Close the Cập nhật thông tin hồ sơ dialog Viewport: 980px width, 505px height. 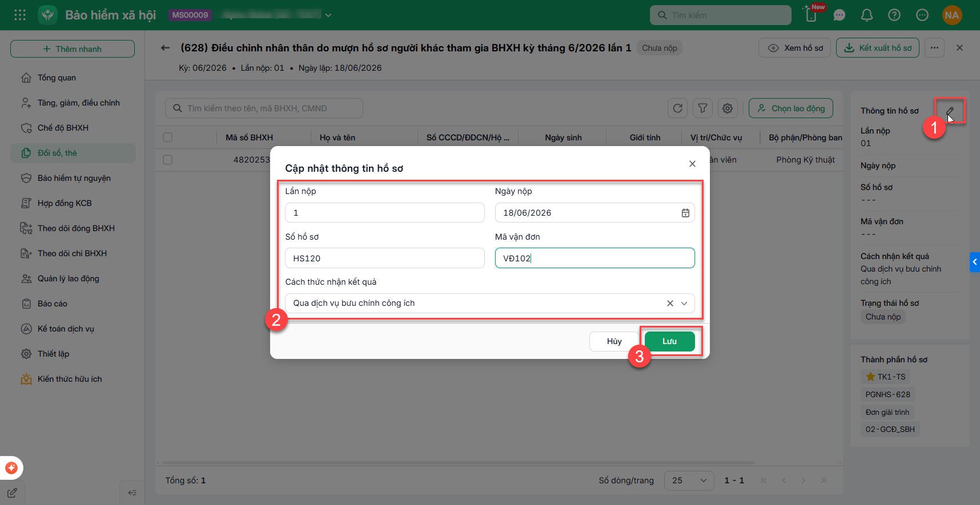692,164
